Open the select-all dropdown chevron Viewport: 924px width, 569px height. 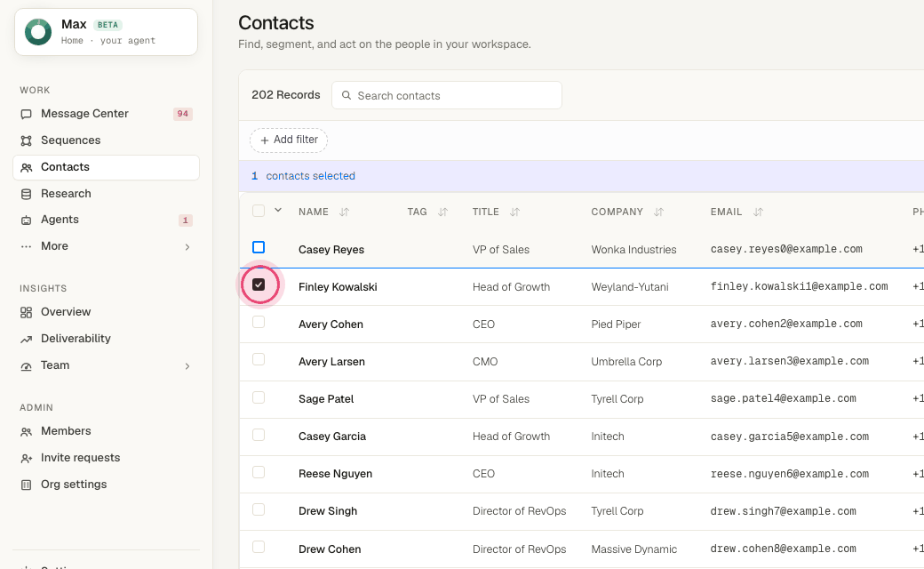(278, 210)
